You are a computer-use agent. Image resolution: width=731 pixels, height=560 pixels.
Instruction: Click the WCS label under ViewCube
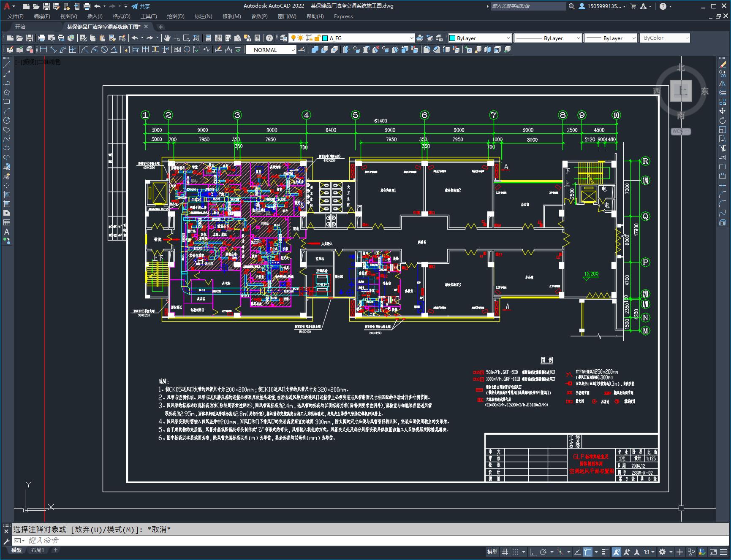[x=681, y=131]
